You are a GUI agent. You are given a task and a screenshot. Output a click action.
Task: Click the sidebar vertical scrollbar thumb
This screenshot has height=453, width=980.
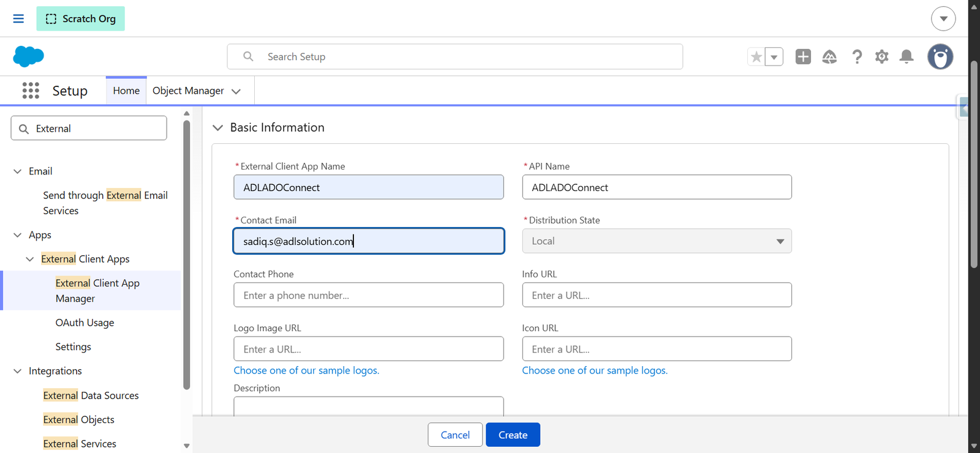point(187,255)
